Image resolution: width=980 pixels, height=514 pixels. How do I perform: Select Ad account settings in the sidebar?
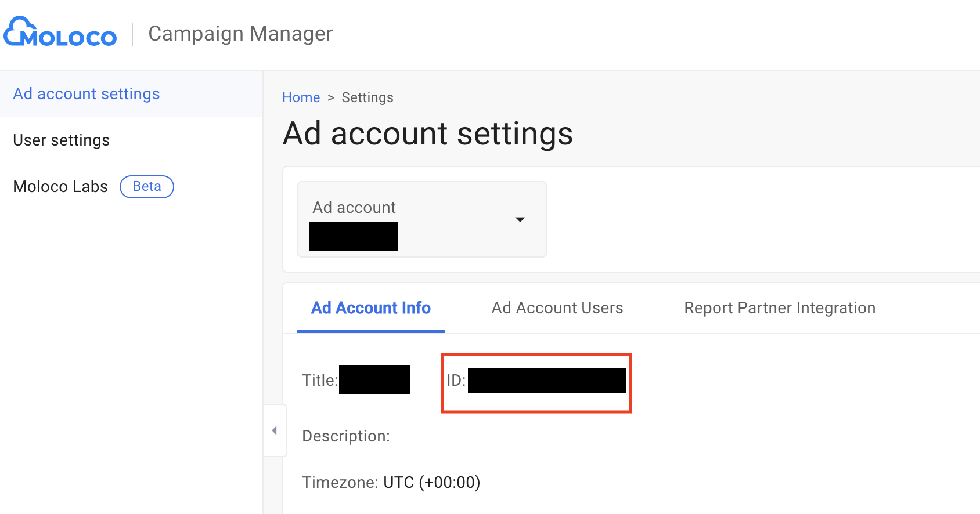[87, 94]
